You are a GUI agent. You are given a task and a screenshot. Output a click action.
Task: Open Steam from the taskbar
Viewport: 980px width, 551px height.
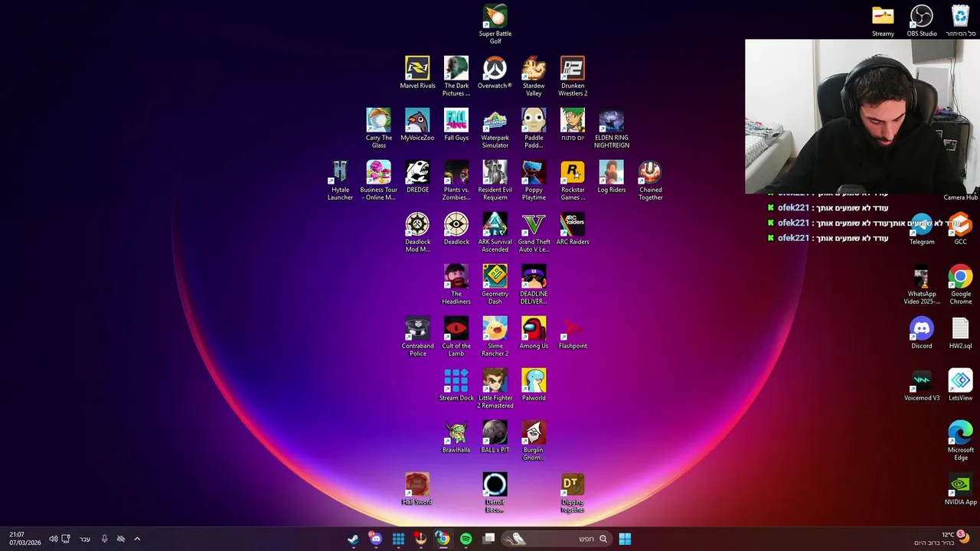353,539
